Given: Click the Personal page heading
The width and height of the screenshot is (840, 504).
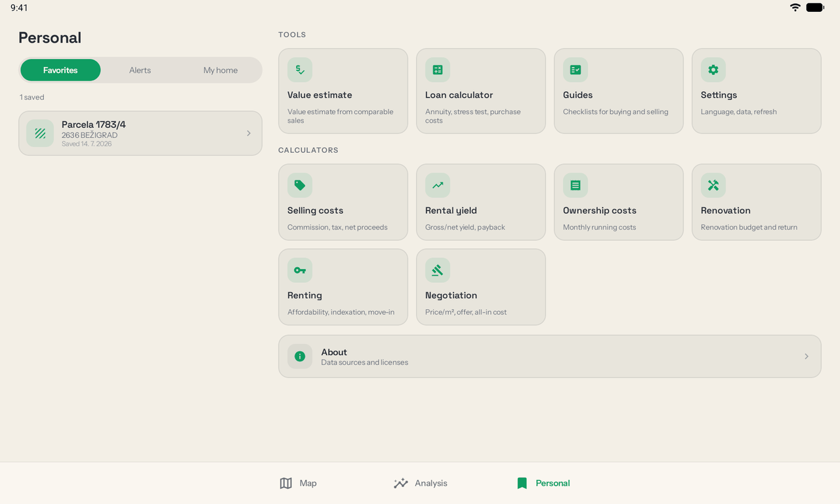Looking at the screenshot, I should pyautogui.click(x=50, y=37).
